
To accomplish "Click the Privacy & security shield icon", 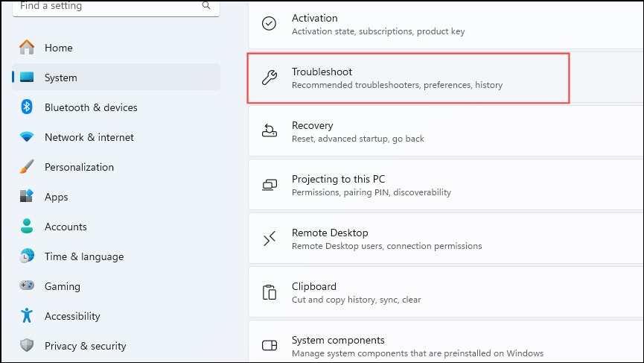I will [x=27, y=345].
